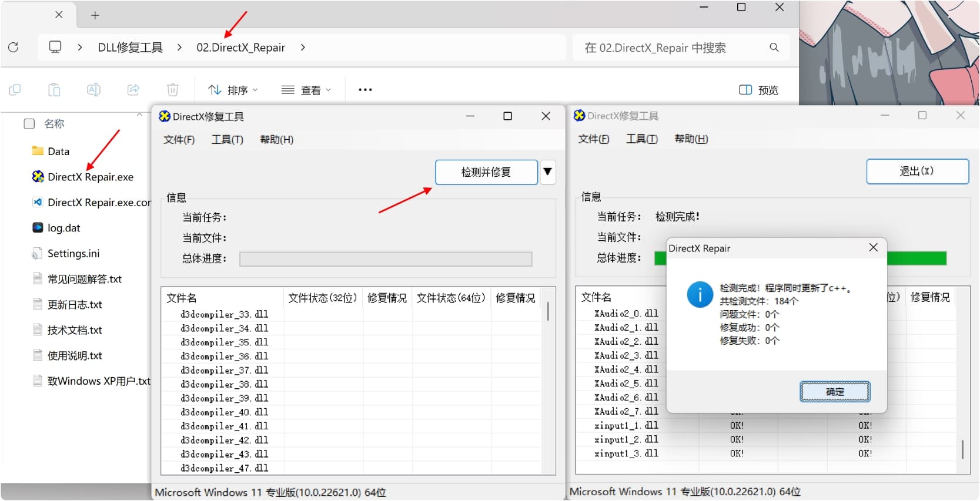Click the sort arrow above 名称 column
980x501 pixels.
pyautogui.click(x=139, y=115)
